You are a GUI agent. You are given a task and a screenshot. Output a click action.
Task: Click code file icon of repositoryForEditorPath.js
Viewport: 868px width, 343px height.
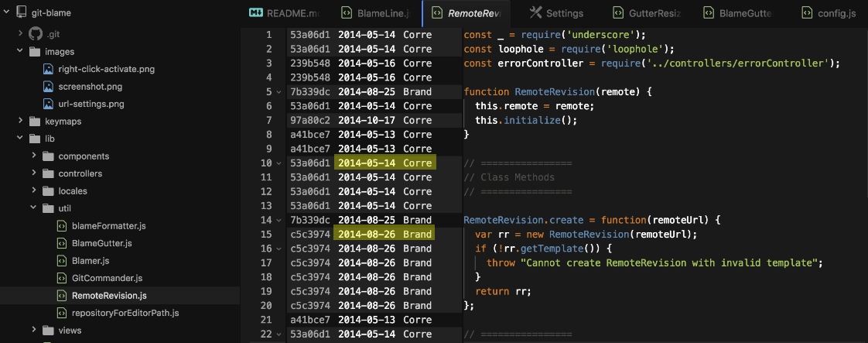[62, 313]
